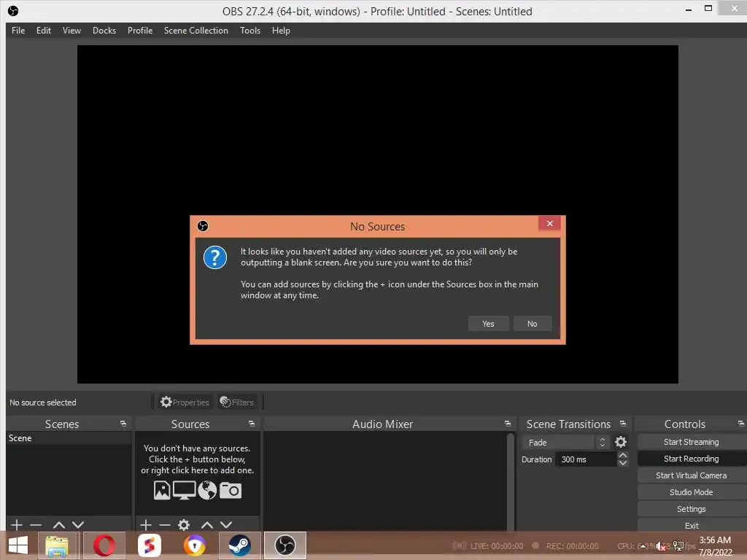The height and width of the screenshot is (560, 747).
Task: Open transition properties gear
Action: point(621,443)
